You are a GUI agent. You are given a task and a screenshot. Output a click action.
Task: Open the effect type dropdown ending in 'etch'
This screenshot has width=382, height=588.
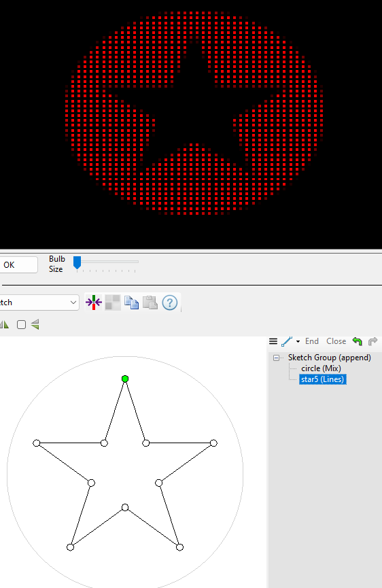[x=39, y=302]
